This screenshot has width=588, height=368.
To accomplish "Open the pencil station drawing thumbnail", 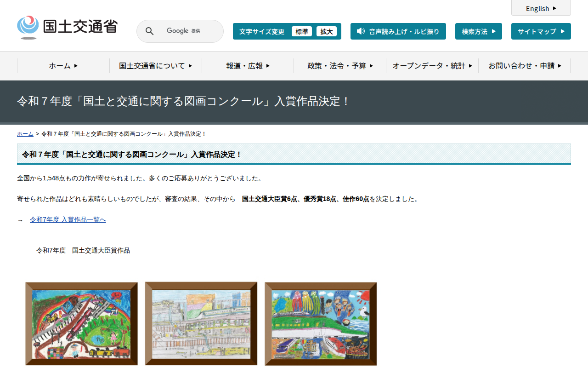I will point(201,323).
